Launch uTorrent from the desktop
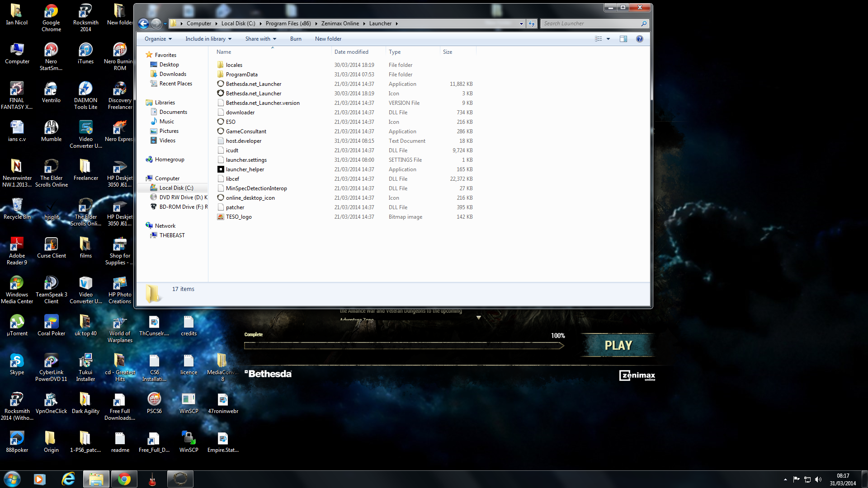This screenshot has height=488, width=868. point(17,325)
